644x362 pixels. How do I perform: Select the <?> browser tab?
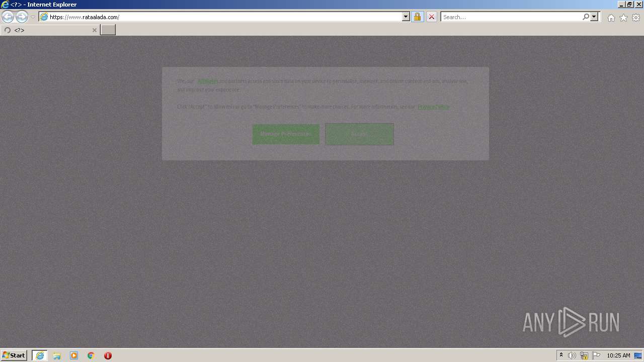[x=49, y=30]
